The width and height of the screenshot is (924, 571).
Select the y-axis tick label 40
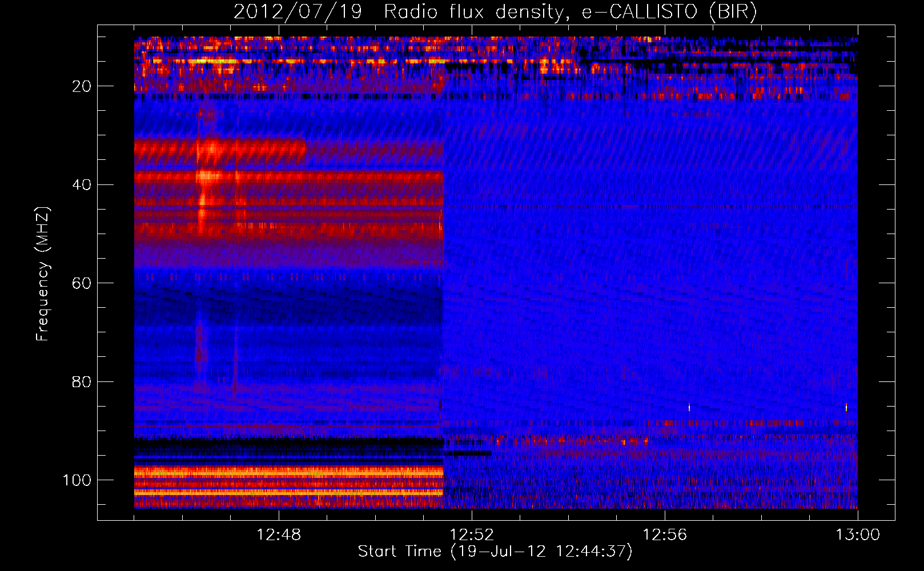[x=82, y=185]
